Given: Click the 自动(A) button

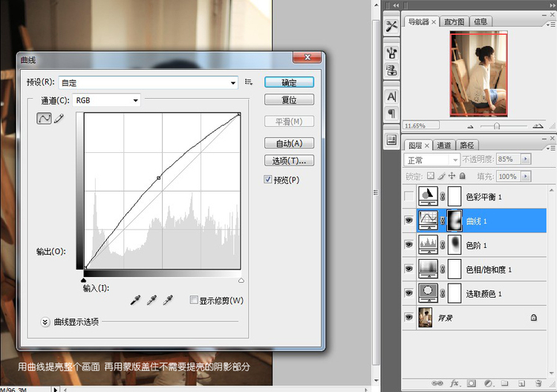Looking at the screenshot, I should [x=289, y=143].
